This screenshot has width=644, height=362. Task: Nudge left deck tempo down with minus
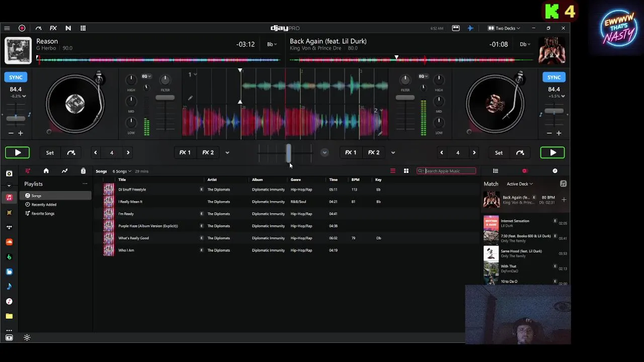pos(11,133)
